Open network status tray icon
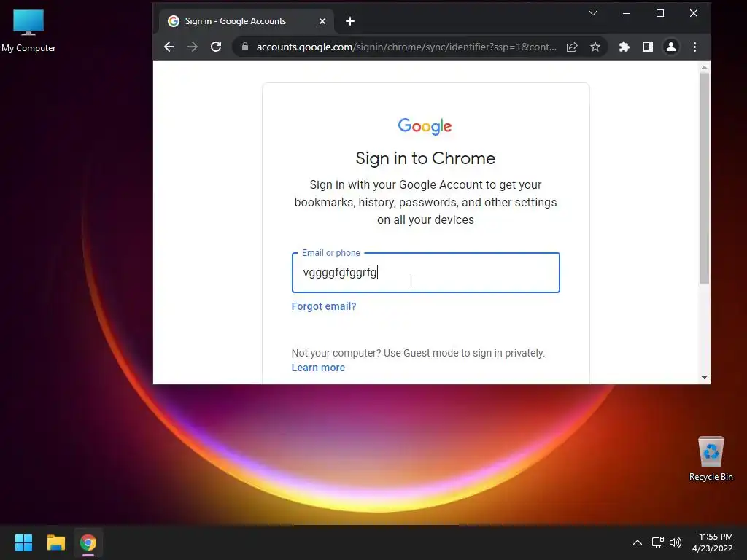This screenshot has width=747, height=560. tap(658, 542)
